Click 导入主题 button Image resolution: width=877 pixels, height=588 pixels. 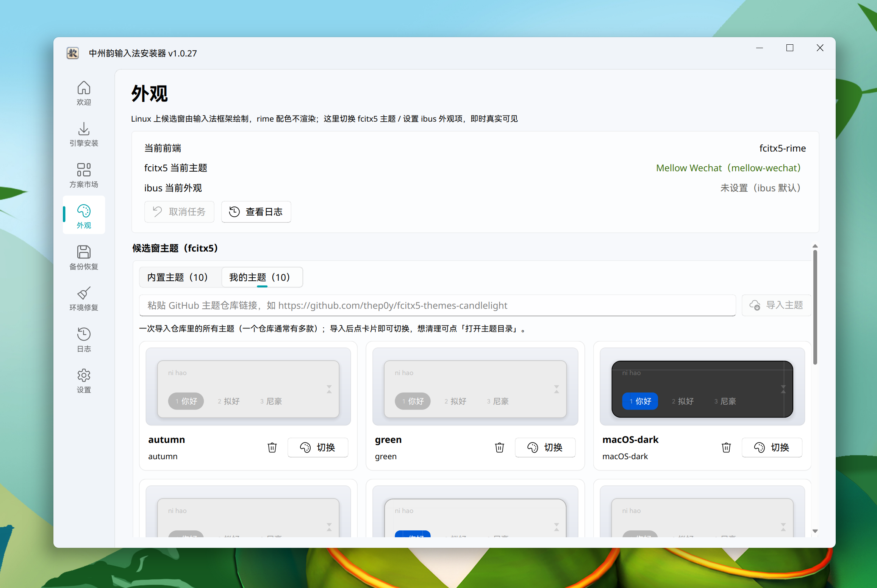(x=776, y=305)
